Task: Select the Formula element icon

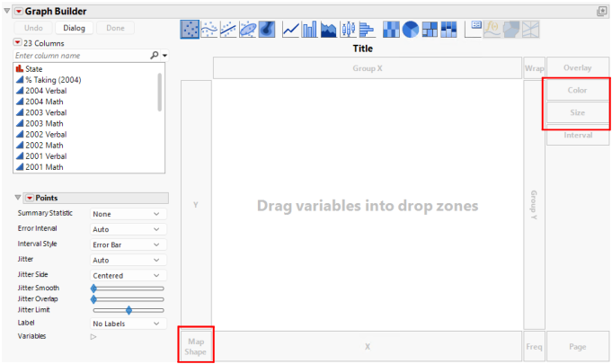Action: point(492,30)
